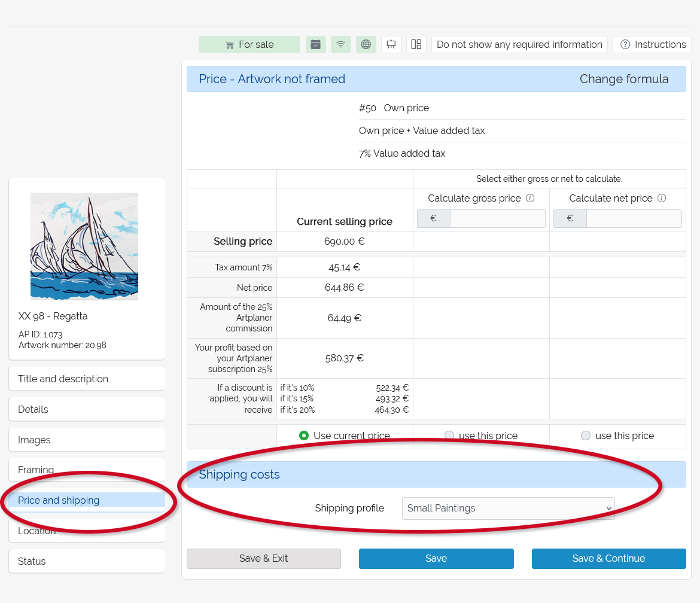The height and width of the screenshot is (603, 700).
Task: Click 'Change formula' in price header
Action: pos(624,79)
